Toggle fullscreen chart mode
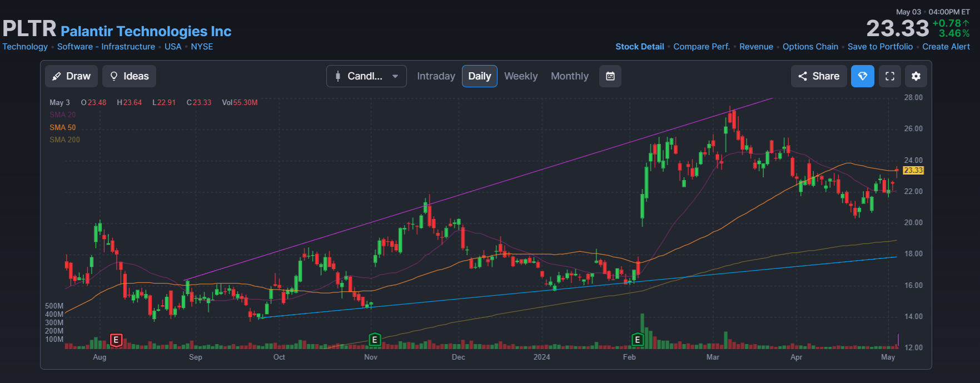The height and width of the screenshot is (383, 980). point(889,76)
